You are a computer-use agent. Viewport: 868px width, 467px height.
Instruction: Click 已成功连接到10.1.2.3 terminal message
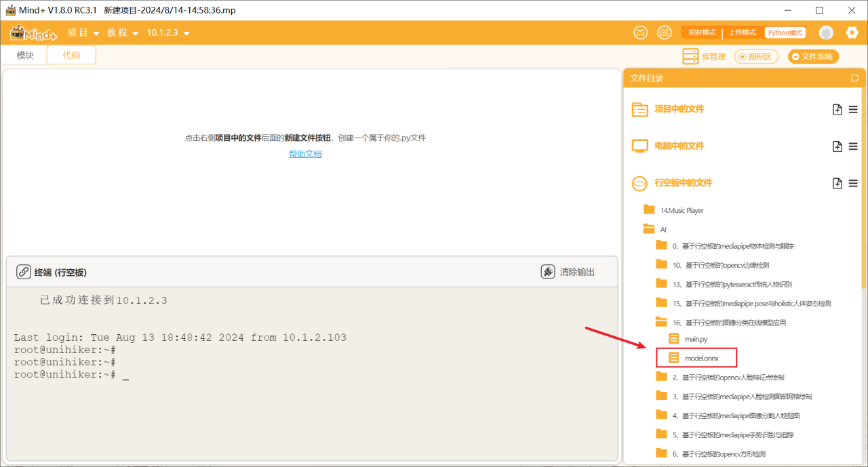(104, 300)
